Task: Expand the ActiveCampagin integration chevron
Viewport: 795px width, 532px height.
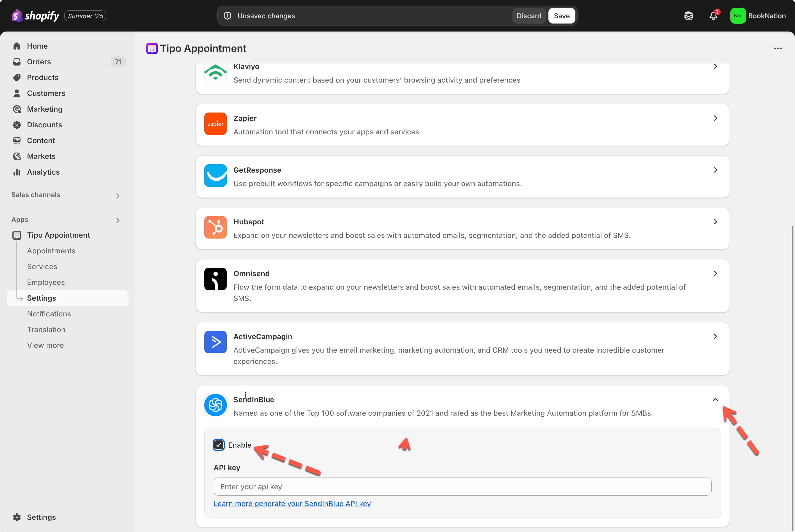Action: coord(715,337)
